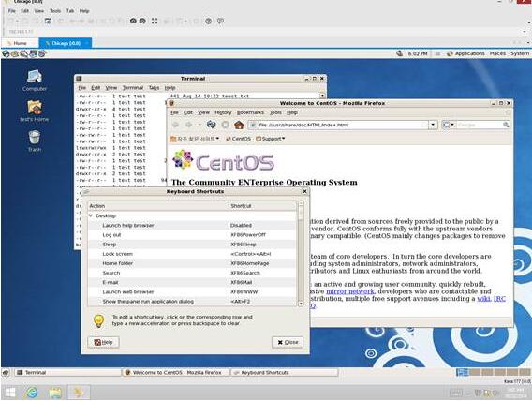This screenshot has width=532, height=401.
Task: Click the fullscreen icon in top toolbar
Action: [x=155, y=21]
